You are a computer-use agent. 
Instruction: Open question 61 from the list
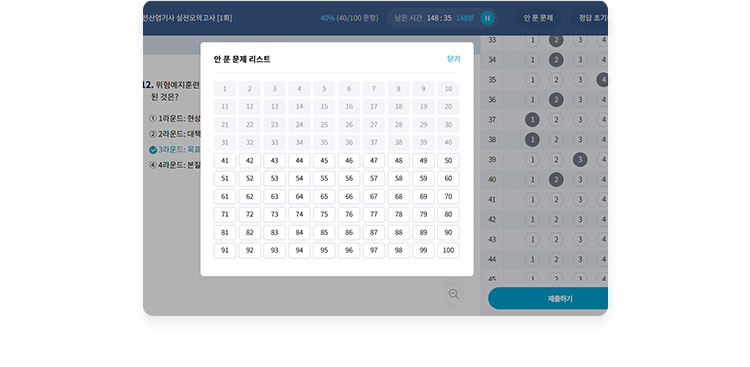[x=225, y=197]
